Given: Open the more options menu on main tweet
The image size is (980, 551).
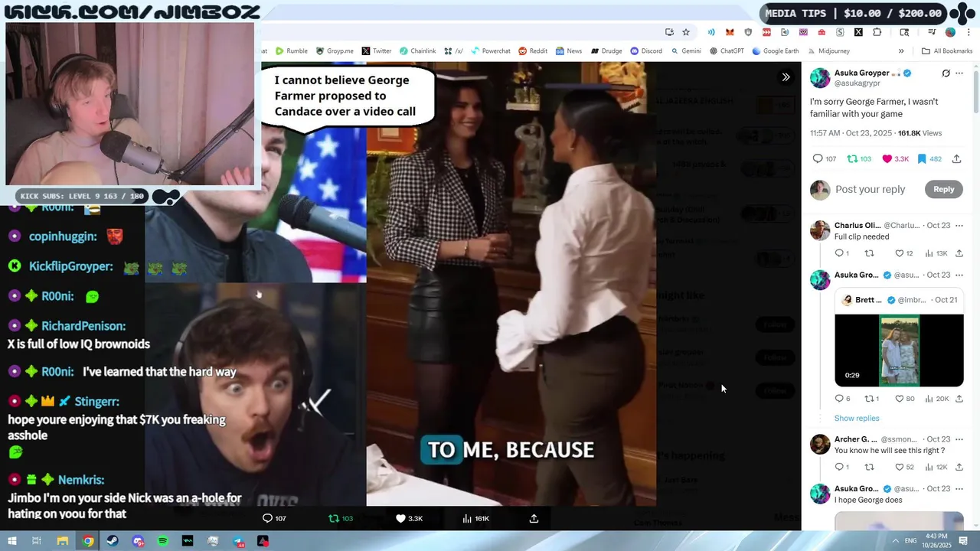Looking at the screenshot, I should pos(959,73).
